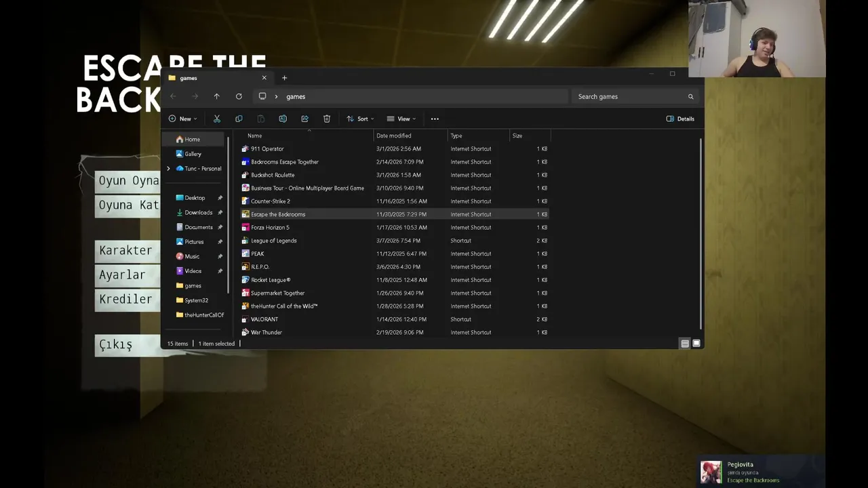
Task: Sort by the Size column header
Action: pyautogui.click(x=517, y=136)
